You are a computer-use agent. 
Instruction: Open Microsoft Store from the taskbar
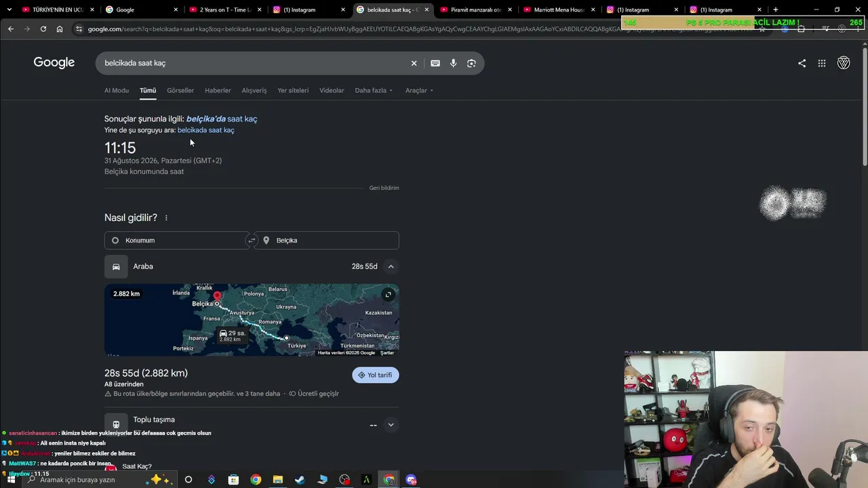(x=233, y=480)
